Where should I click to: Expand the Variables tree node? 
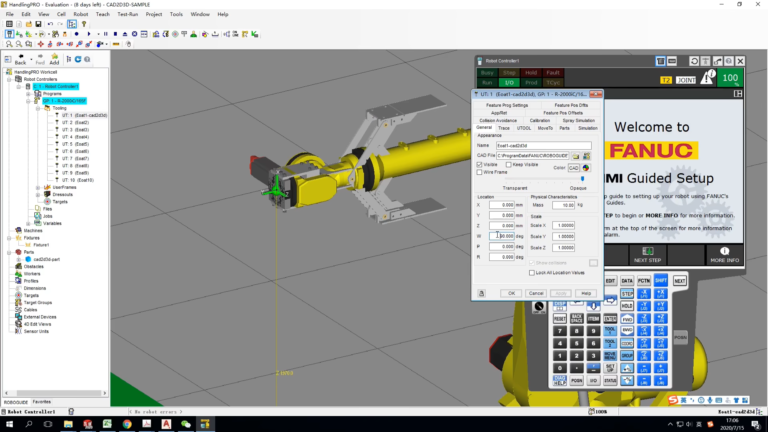click(x=28, y=223)
